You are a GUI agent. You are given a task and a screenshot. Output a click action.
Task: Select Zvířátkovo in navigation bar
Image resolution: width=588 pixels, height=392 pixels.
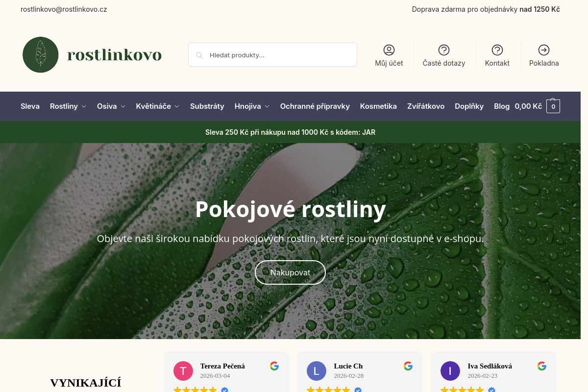[425, 106]
